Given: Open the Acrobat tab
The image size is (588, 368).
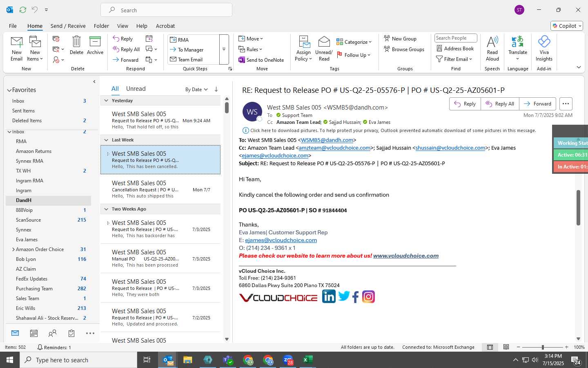Looking at the screenshot, I should click(x=165, y=26).
